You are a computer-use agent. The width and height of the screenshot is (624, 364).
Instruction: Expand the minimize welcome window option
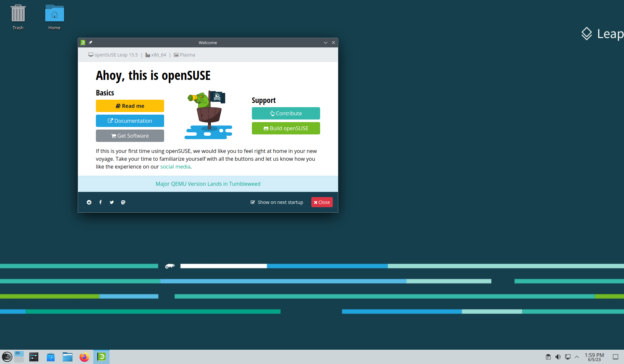pos(326,43)
